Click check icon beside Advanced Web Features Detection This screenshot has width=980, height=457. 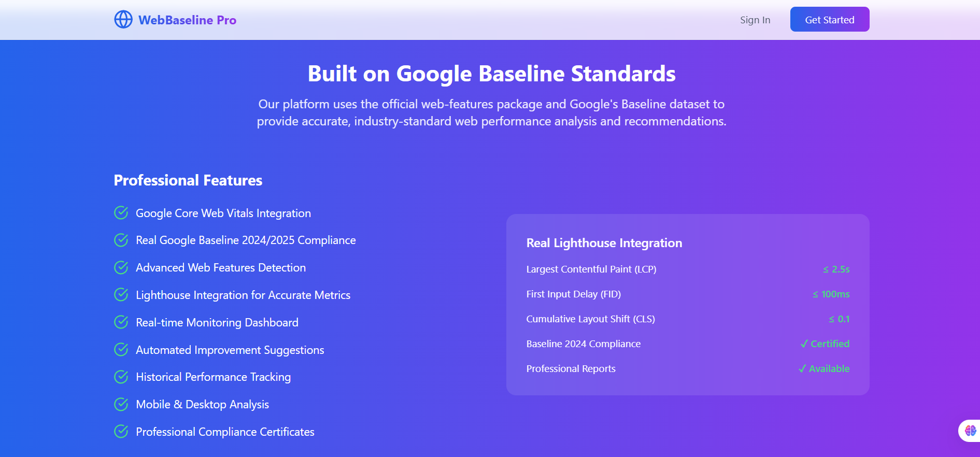[x=121, y=267]
